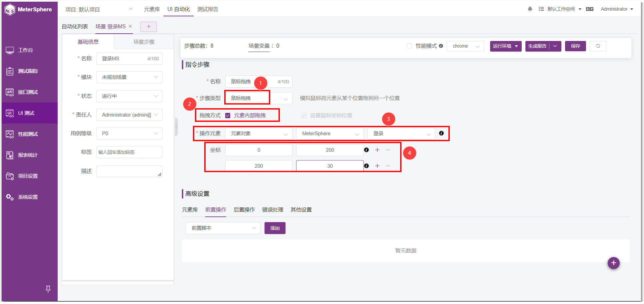Click the info icon next to 性能模式

tap(441, 46)
